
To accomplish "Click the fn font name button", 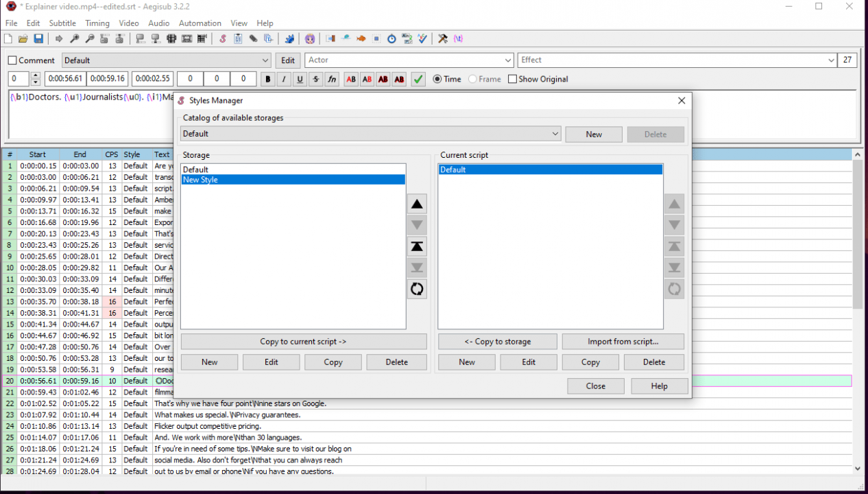I will 332,80.
